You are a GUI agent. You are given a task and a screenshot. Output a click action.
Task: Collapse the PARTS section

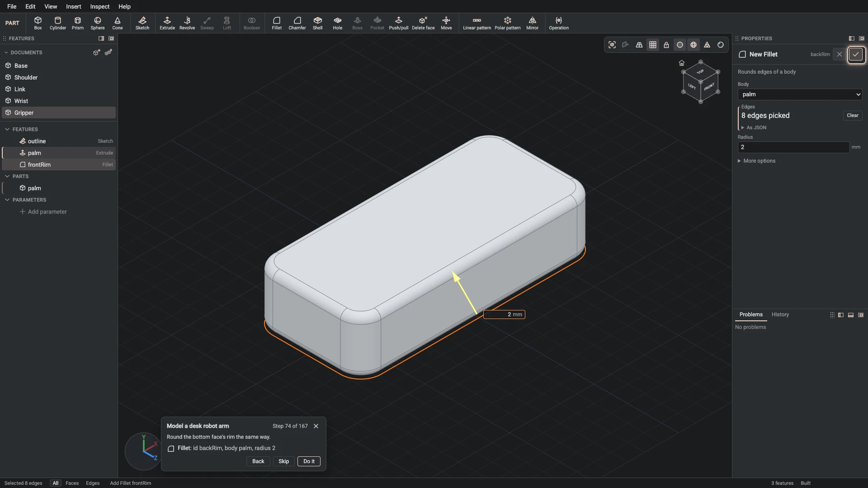7,176
